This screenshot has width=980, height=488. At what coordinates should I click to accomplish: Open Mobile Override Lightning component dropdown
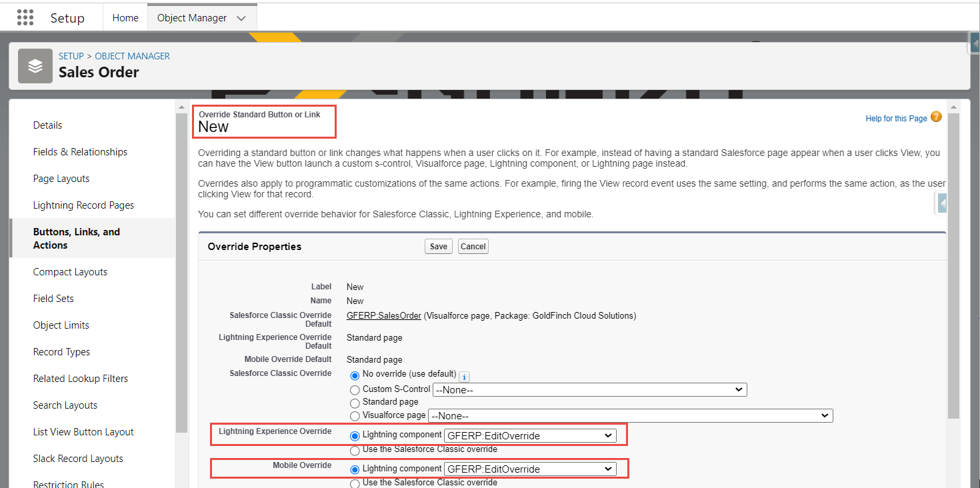coord(530,469)
